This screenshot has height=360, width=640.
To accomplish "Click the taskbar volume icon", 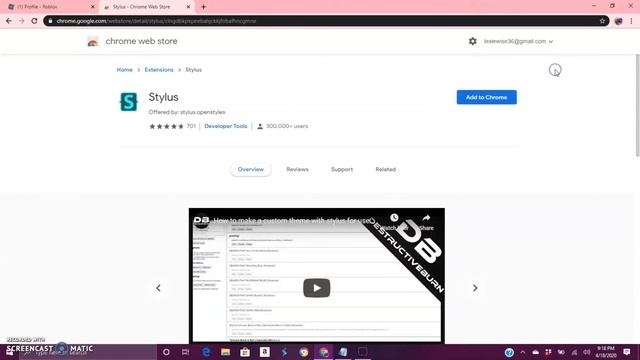I will (x=587, y=352).
